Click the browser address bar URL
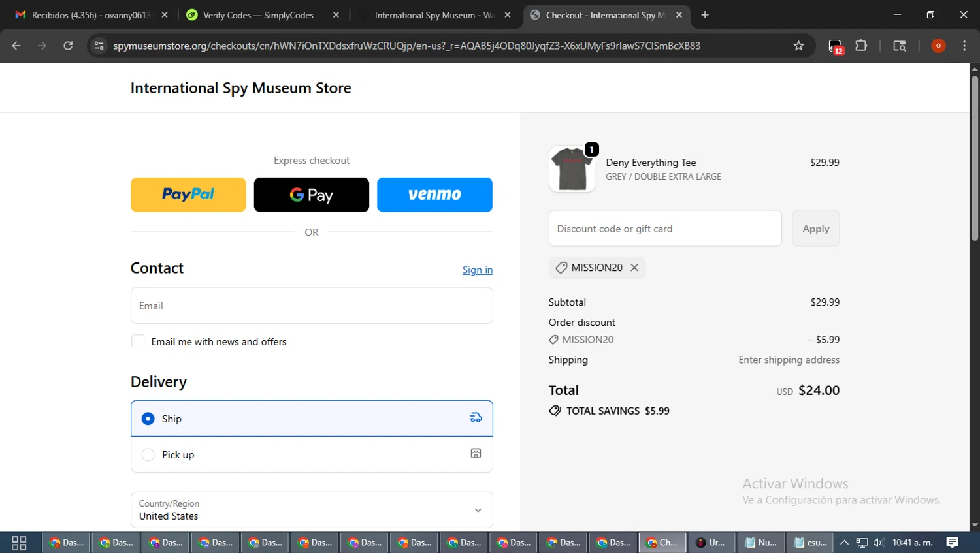This screenshot has width=980, height=553. (x=406, y=46)
